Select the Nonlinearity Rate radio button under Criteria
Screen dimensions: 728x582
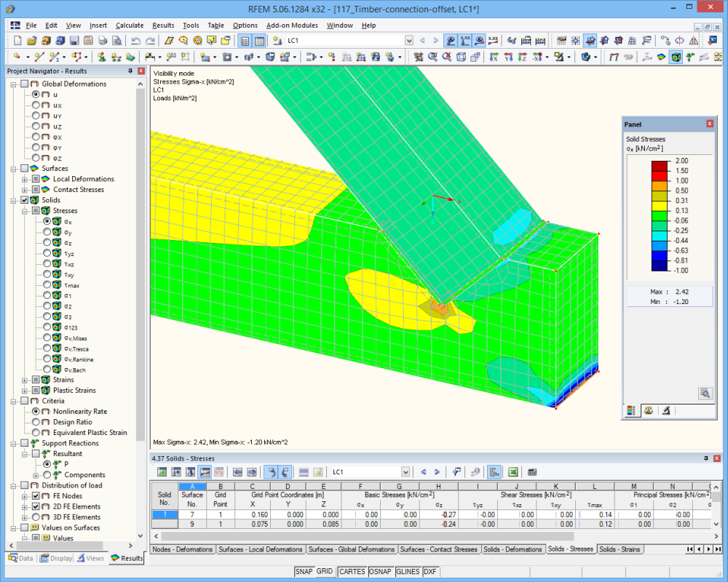37,411
